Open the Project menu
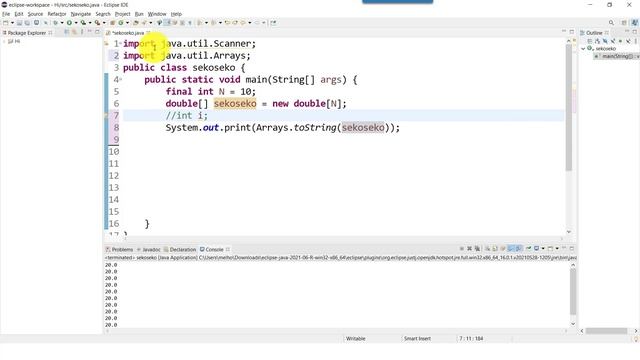The width and height of the screenshot is (640, 360). (x=122, y=14)
